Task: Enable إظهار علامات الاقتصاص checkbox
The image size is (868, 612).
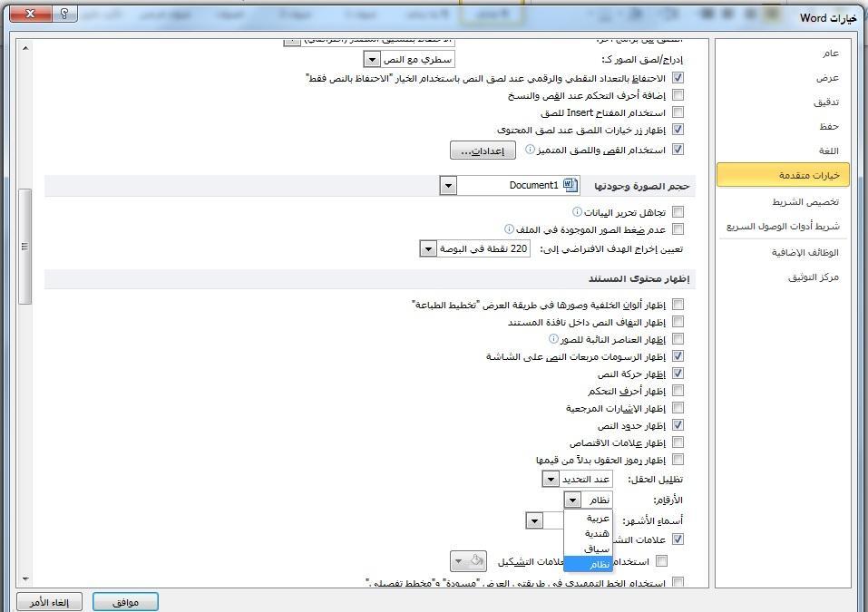Action: click(x=678, y=442)
